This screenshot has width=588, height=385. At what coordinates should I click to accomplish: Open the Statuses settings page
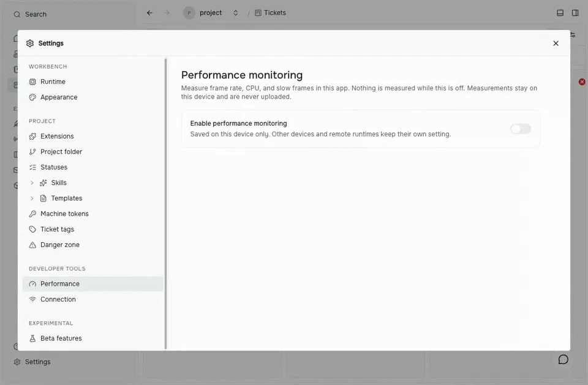(x=92, y=167)
